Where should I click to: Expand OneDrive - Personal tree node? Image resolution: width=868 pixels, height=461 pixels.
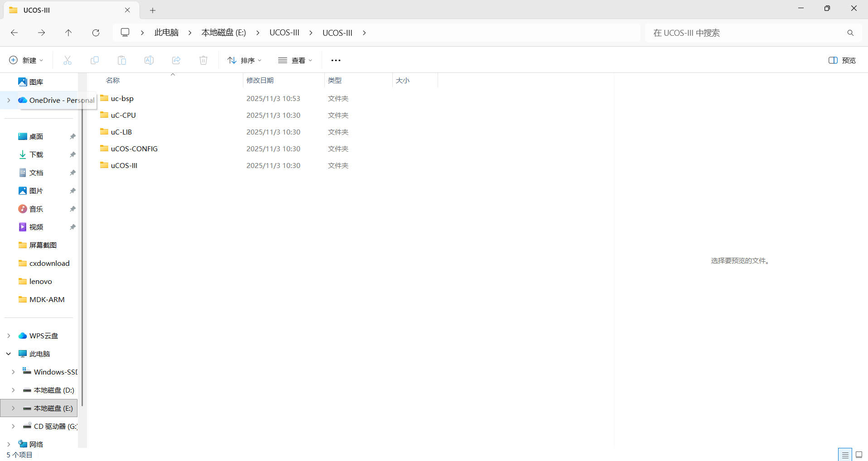point(9,100)
